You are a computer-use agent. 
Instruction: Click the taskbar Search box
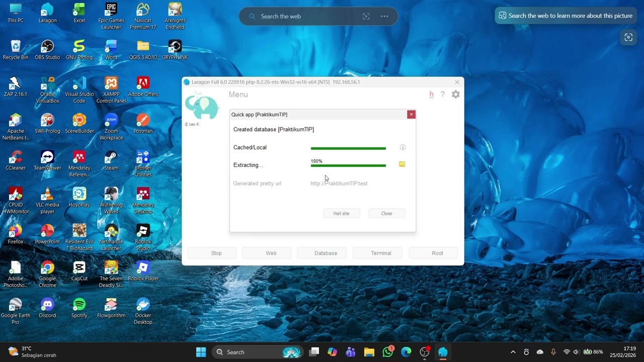(x=258, y=352)
